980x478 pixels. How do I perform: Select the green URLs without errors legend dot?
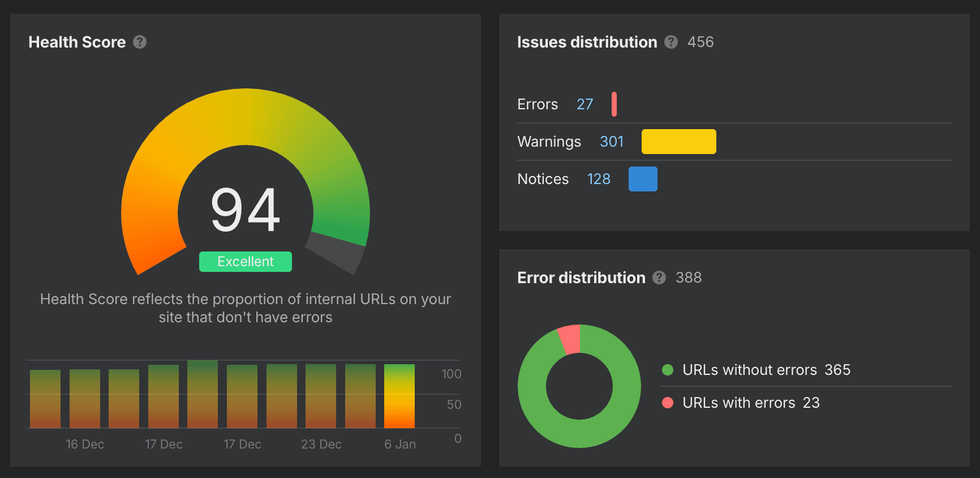point(668,370)
